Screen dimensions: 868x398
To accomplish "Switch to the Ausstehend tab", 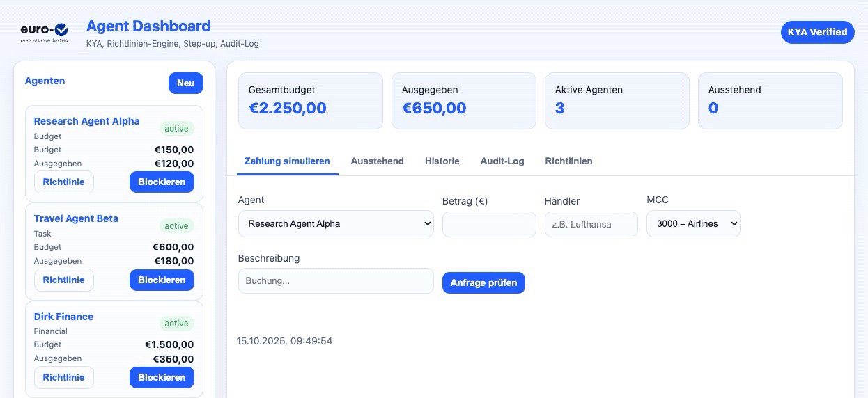I will [x=377, y=161].
